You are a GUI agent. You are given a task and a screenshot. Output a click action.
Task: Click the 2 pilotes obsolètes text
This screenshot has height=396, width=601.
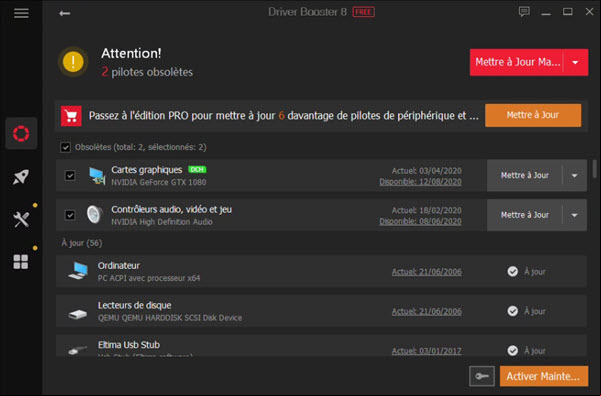147,72
